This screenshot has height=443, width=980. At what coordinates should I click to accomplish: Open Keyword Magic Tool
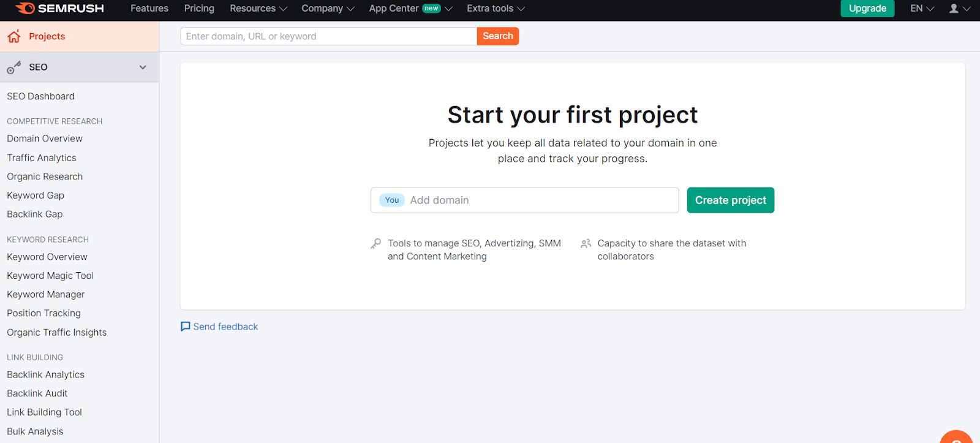[x=50, y=276]
